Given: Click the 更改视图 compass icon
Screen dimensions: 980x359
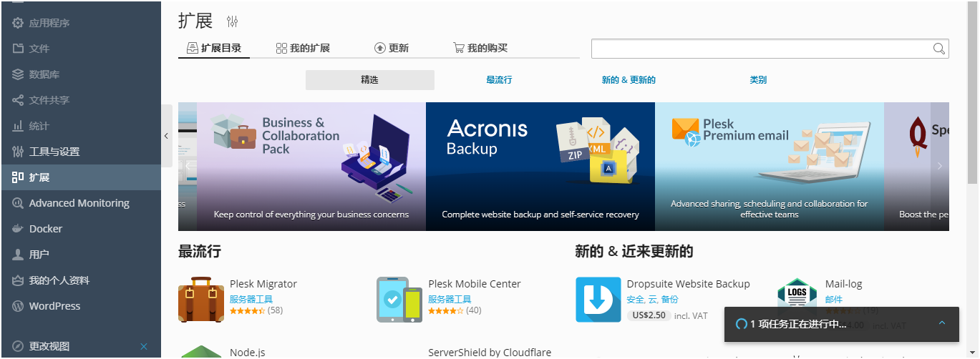Looking at the screenshot, I should click(18, 346).
